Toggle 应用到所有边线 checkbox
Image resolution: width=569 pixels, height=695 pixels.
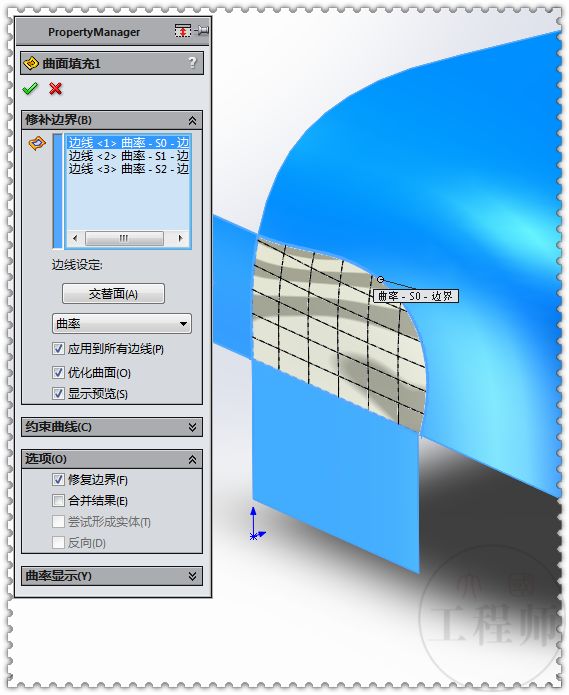click(58, 349)
